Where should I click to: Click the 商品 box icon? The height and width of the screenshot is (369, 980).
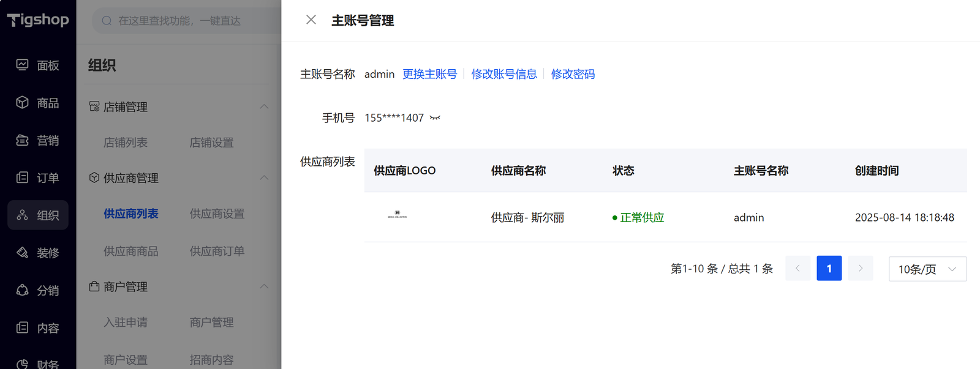click(x=23, y=102)
